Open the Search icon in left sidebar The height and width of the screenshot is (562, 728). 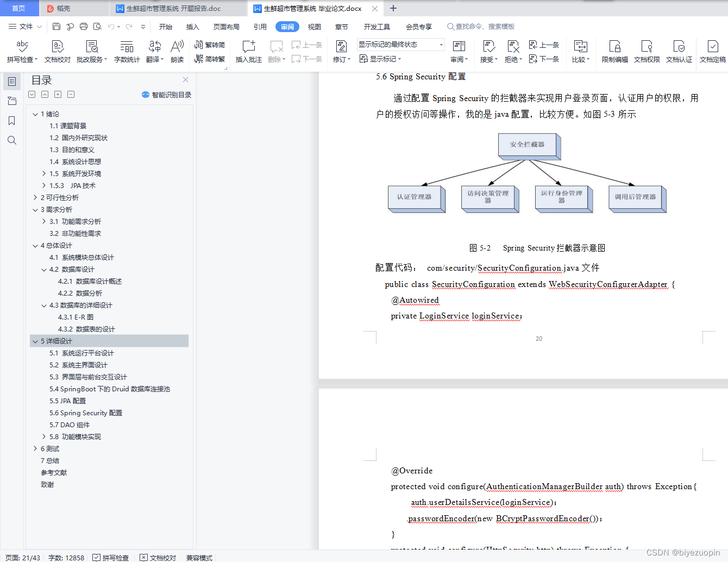pyautogui.click(x=12, y=140)
